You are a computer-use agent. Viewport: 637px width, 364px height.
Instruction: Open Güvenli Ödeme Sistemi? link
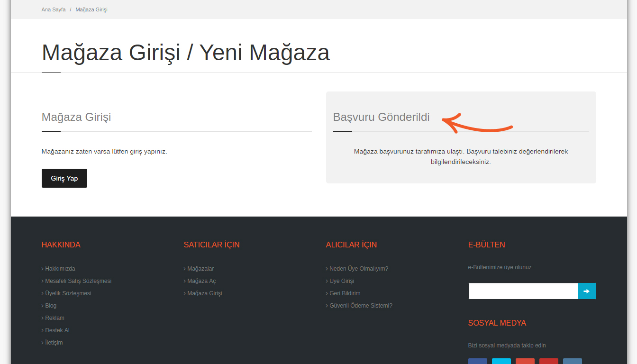click(x=361, y=306)
